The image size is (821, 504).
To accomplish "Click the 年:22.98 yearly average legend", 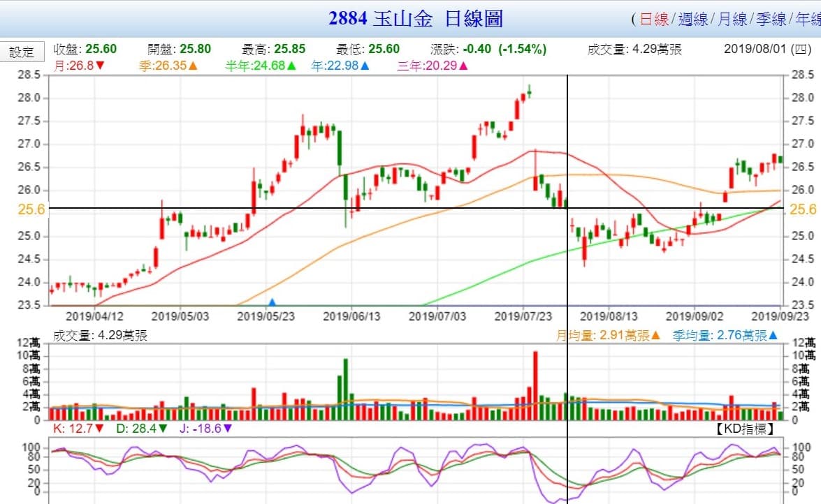I will 340,66.
